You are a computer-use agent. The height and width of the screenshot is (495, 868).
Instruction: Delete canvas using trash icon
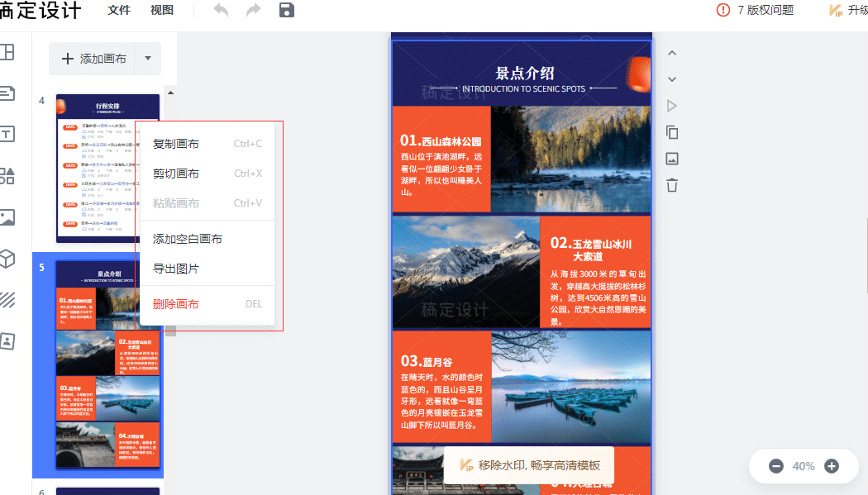pyautogui.click(x=671, y=185)
